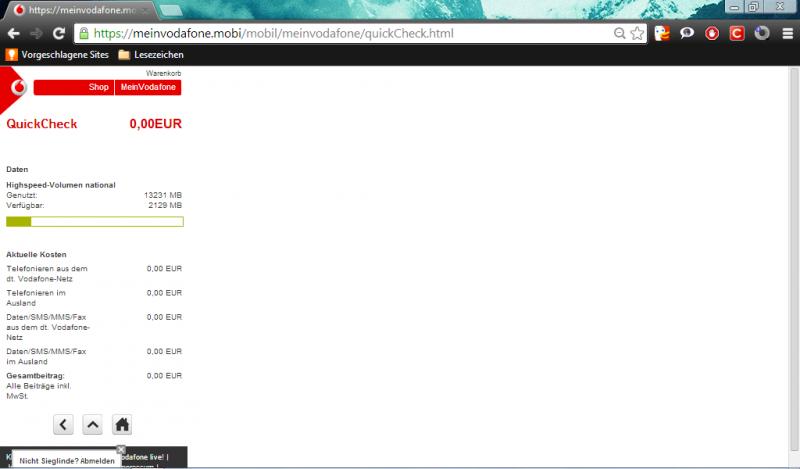The image size is (800, 469).
Task: Click the red C extension icon
Action: [x=737, y=34]
